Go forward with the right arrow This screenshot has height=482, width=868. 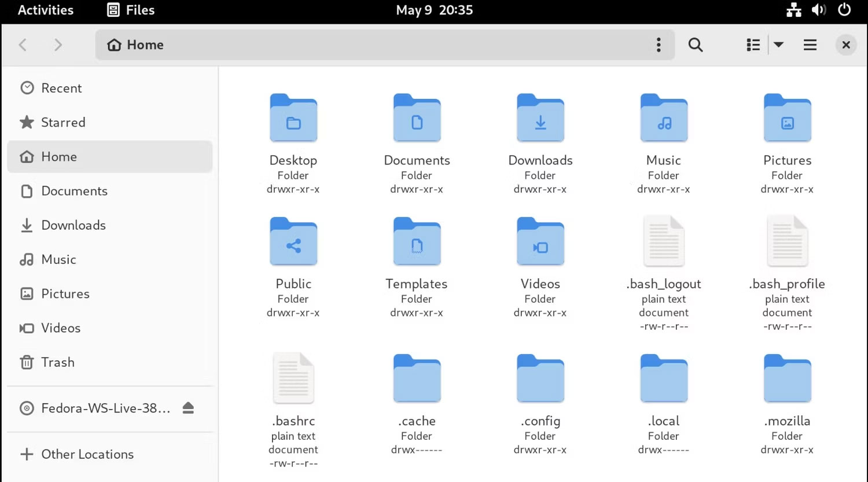[x=57, y=45]
